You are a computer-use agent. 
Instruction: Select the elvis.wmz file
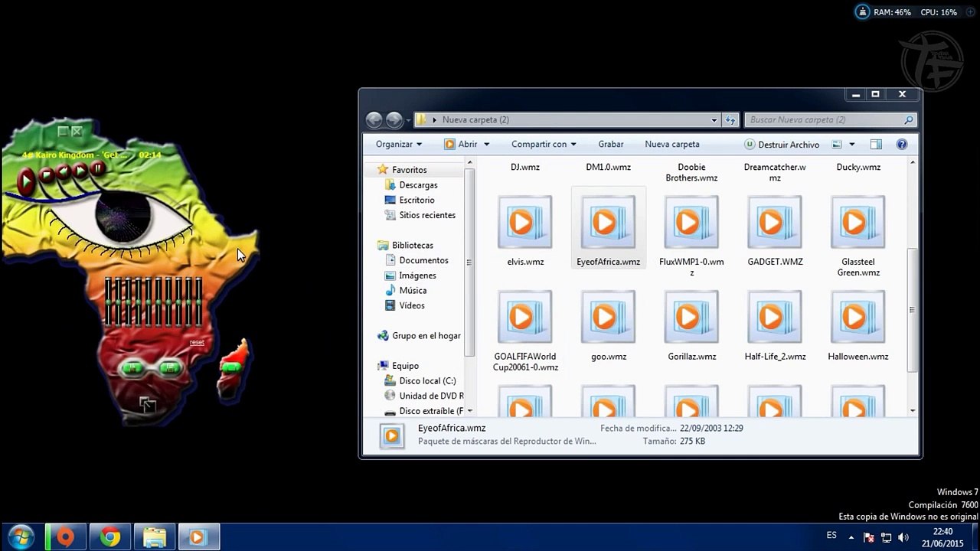tap(525, 231)
